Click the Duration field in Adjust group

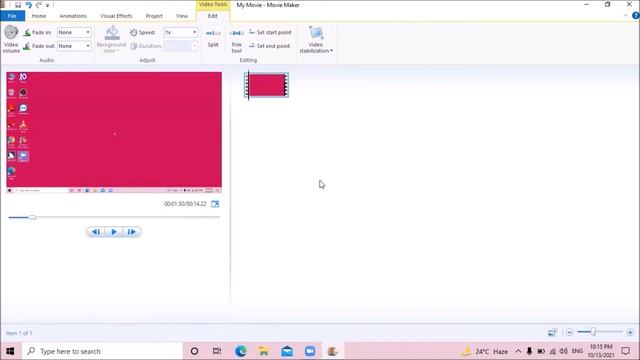coord(181,46)
